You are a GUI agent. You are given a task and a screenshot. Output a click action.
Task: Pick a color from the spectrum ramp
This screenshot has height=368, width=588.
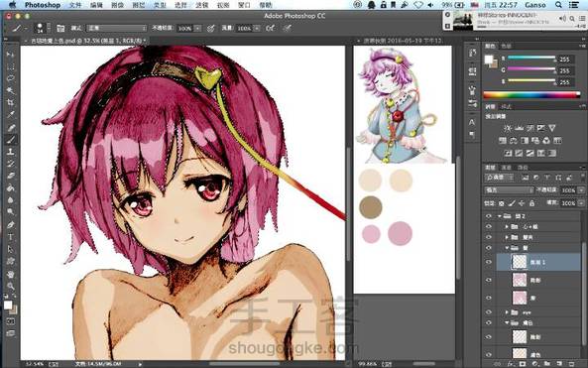pyautogui.click(x=531, y=95)
